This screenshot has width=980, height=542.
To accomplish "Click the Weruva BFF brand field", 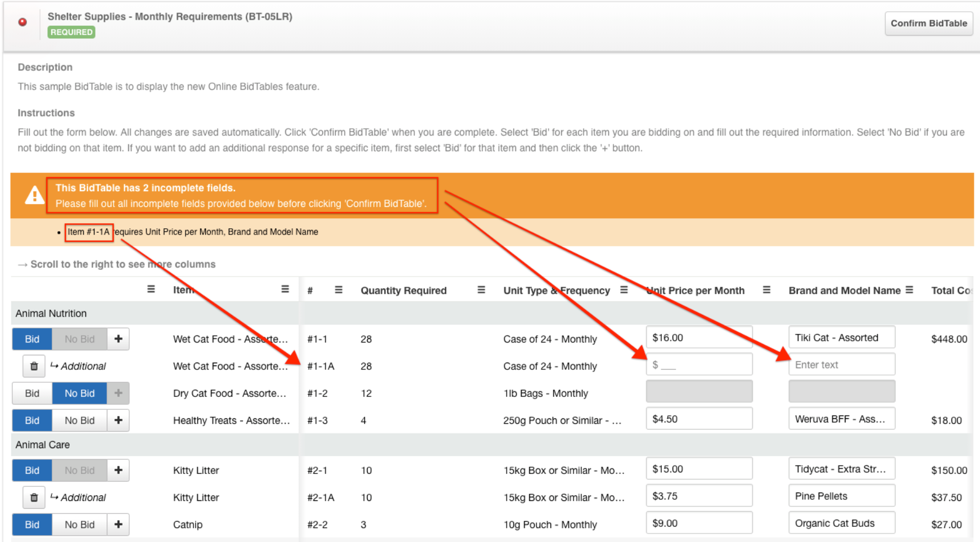I will point(842,419).
